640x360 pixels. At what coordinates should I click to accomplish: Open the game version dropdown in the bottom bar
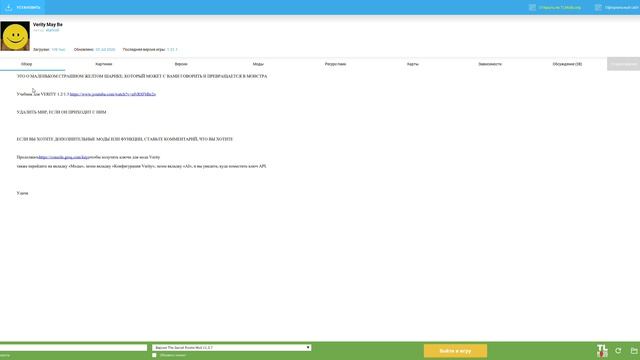(231, 348)
